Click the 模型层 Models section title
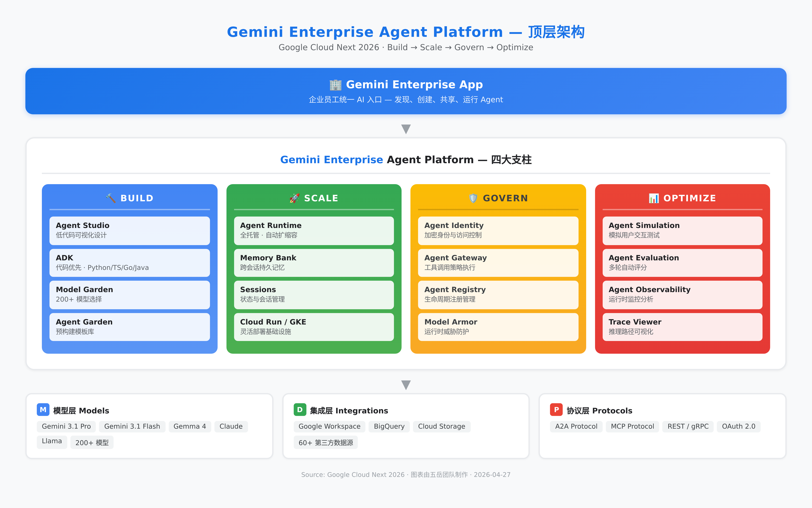Viewport: 812px width, 508px height. [x=81, y=411]
